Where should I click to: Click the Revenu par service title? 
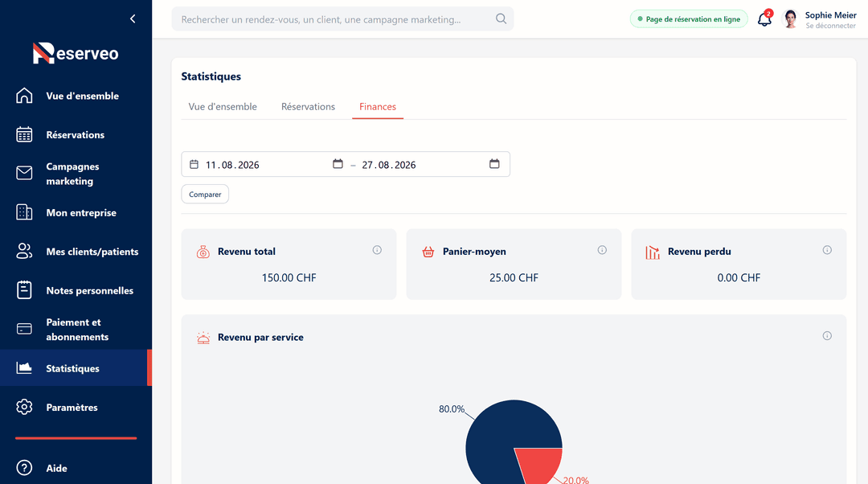click(x=260, y=337)
